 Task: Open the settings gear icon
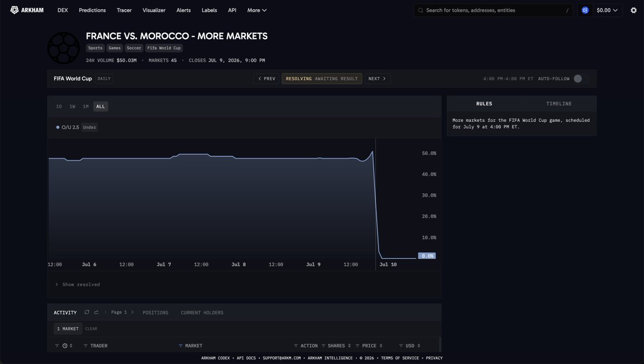633,10
